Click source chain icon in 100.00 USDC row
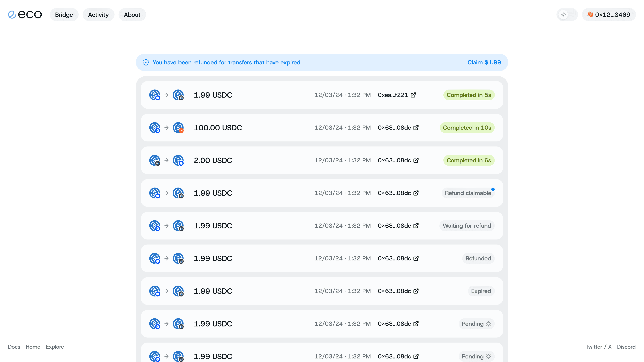The image size is (644, 362). click(x=155, y=128)
